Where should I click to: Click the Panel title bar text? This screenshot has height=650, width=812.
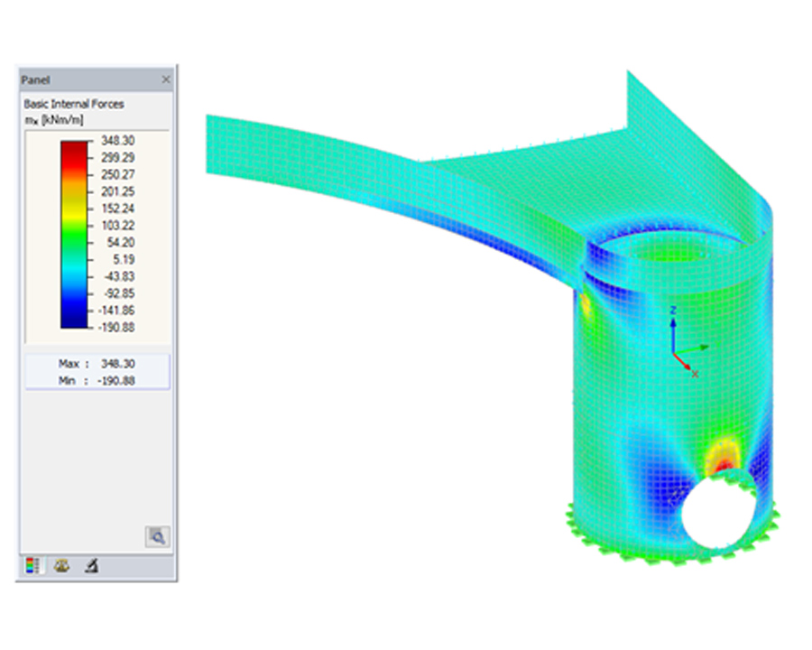[x=35, y=79]
